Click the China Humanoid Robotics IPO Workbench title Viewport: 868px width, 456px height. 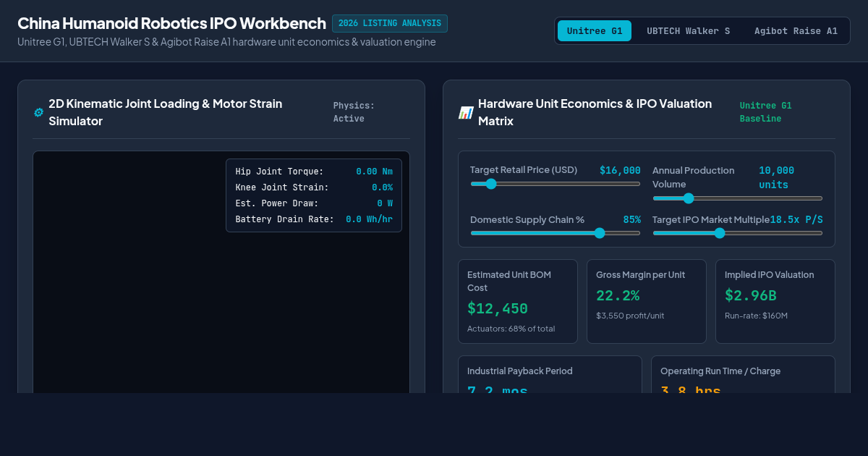[x=171, y=23]
